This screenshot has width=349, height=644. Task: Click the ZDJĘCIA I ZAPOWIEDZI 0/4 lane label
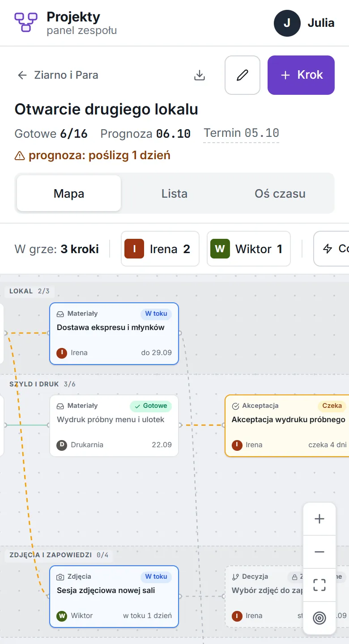coord(59,555)
